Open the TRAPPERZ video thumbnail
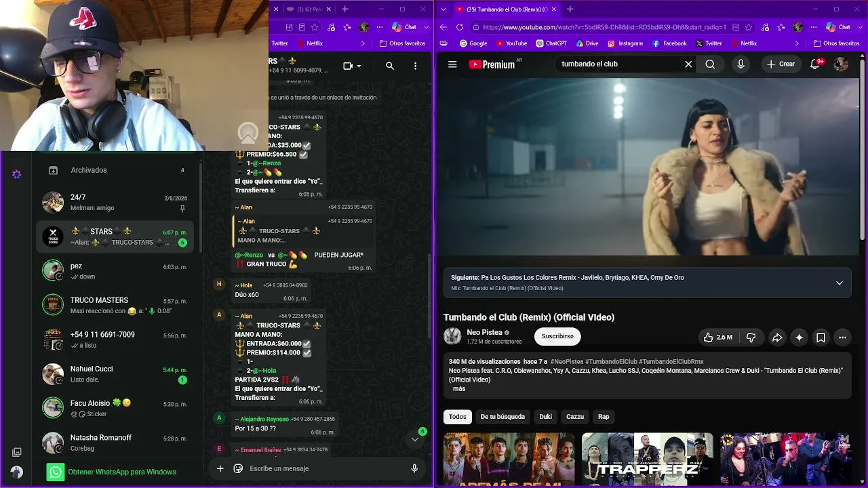Image resolution: width=868 pixels, height=488 pixels. pyautogui.click(x=647, y=459)
